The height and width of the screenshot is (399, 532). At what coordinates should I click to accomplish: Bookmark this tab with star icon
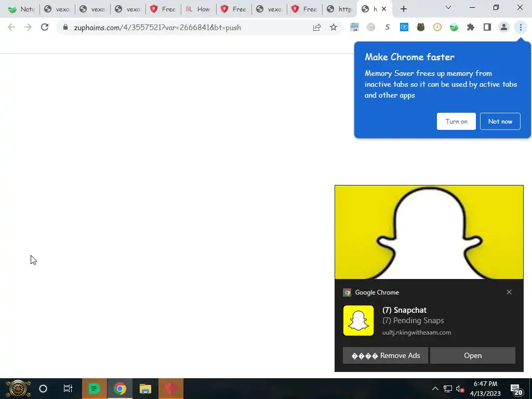coord(334,27)
